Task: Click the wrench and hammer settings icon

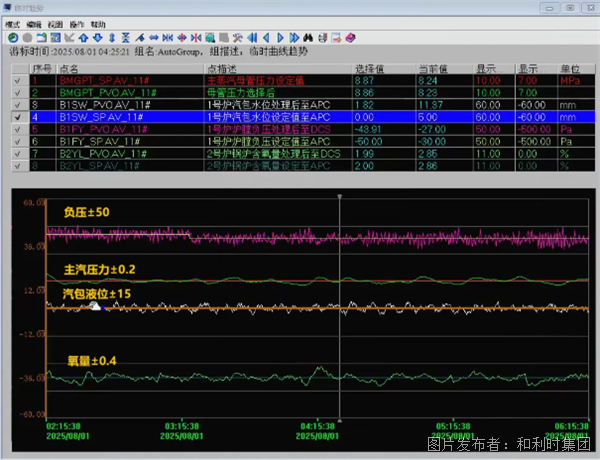Action: pos(237,38)
